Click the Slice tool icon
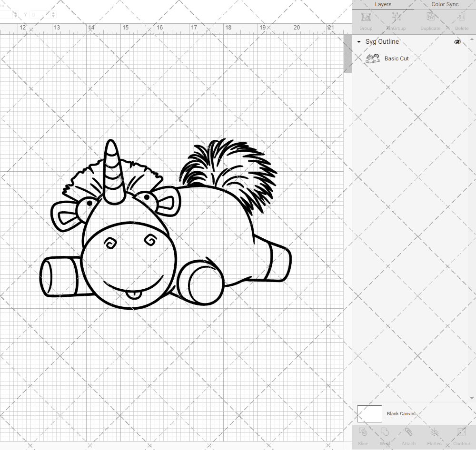 tap(363, 432)
